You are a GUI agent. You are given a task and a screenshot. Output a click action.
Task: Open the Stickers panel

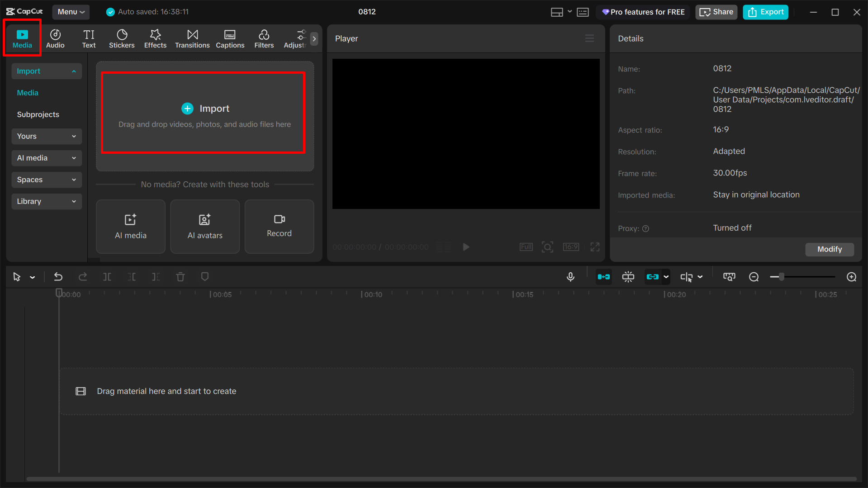click(121, 38)
